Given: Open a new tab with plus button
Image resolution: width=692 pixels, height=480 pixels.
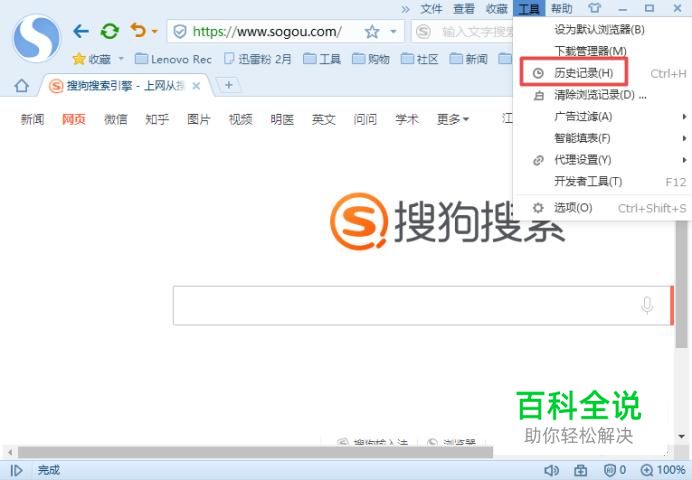Looking at the screenshot, I should 229,85.
